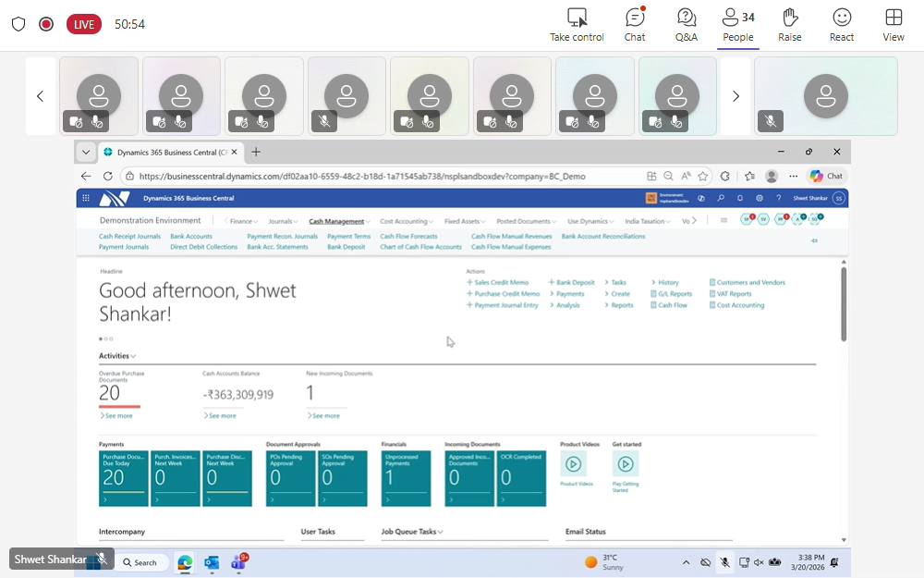Screen dimensions: 924x578
Task: Play the Product Videos thumbnail
Action: [573, 464]
